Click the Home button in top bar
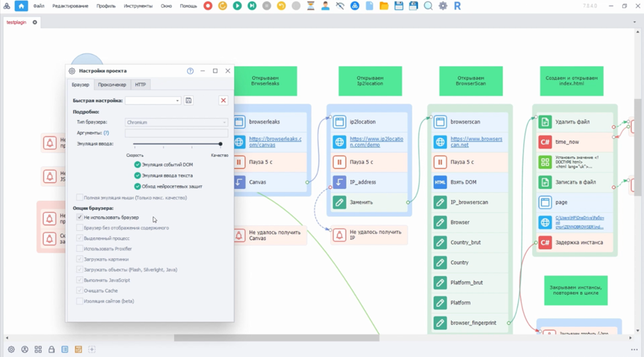 [21, 6]
